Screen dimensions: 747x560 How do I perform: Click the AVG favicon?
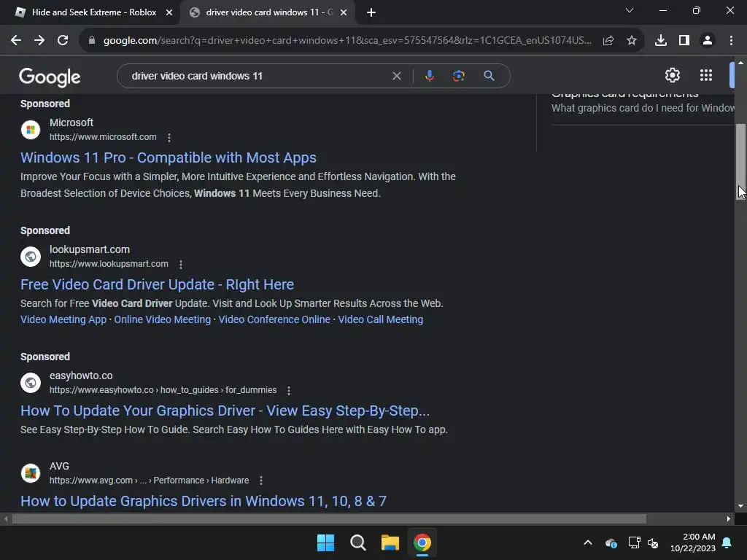point(31,473)
